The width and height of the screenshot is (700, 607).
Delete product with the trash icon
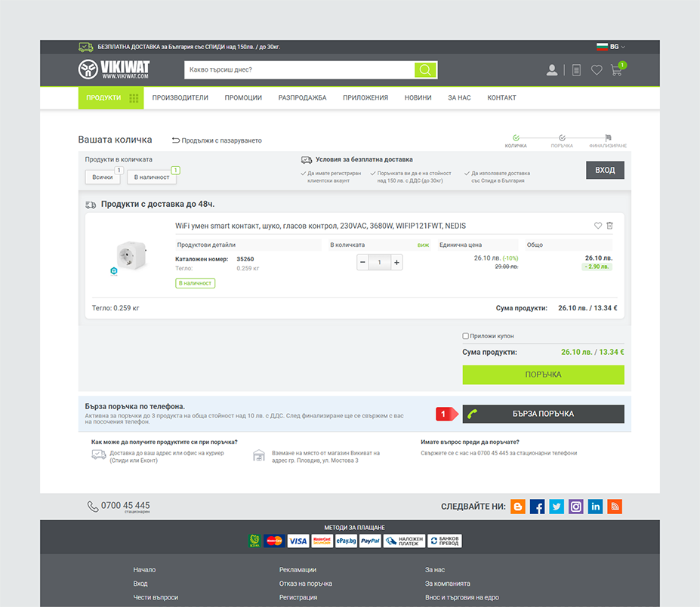tap(610, 226)
